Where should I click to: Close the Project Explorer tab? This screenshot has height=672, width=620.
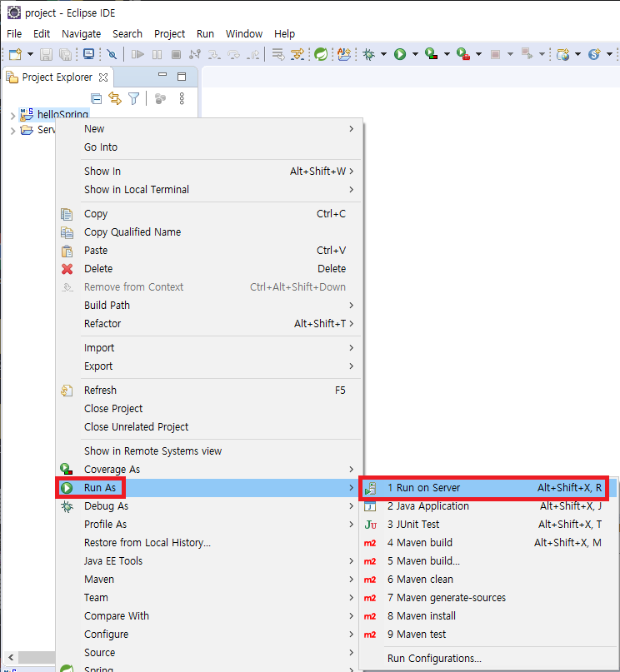103,77
